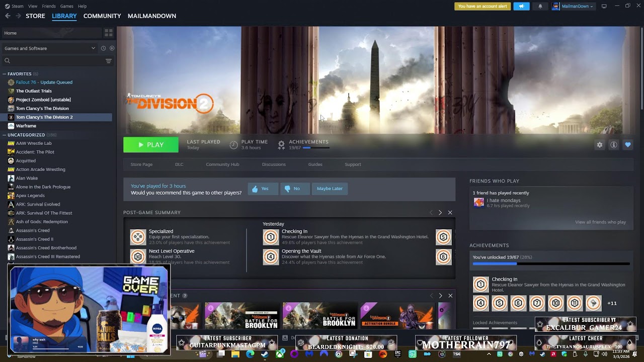The image size is (644, 362).
Task: Open Next Level Operative achievement icon
Action: click(138, 256)
